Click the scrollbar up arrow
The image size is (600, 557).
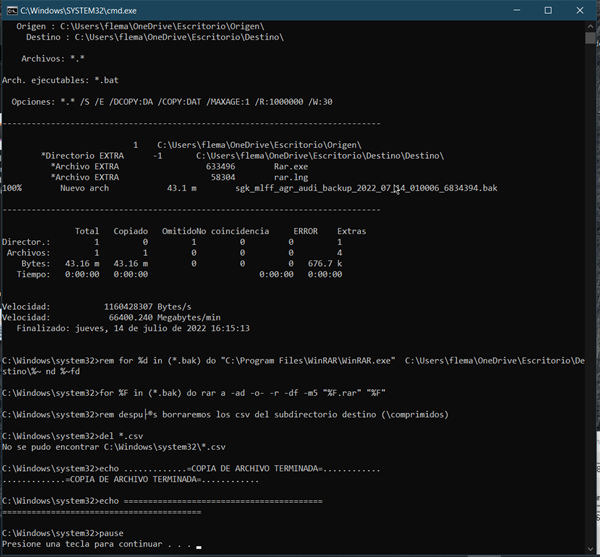(591, 26)
